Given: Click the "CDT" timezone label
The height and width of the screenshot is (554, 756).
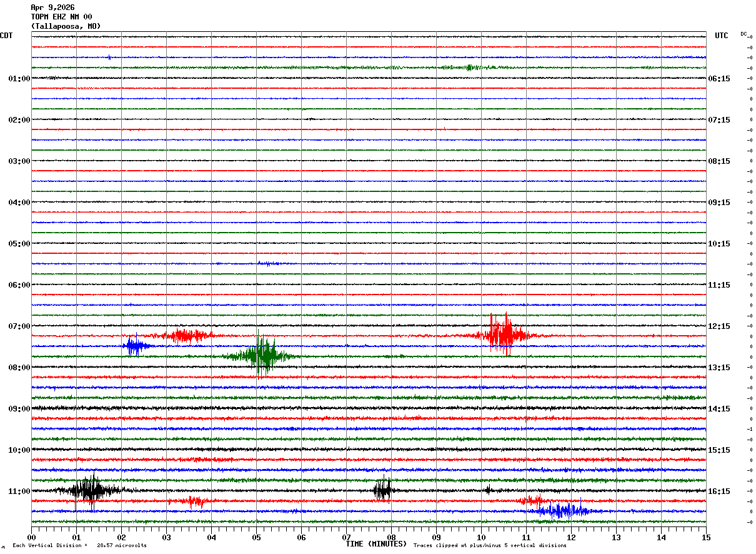Looking at the screenshot, I should (6, 36).
